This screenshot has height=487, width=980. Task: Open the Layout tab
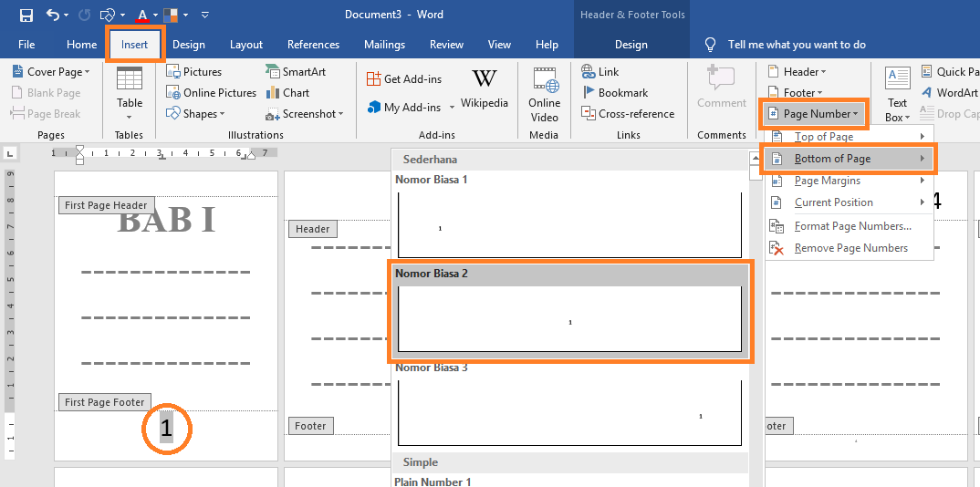(246, 45)
